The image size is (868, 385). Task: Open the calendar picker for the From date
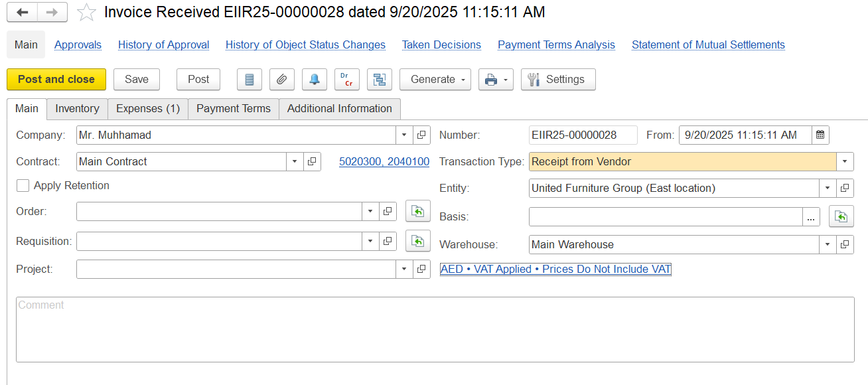click(820, 135)
